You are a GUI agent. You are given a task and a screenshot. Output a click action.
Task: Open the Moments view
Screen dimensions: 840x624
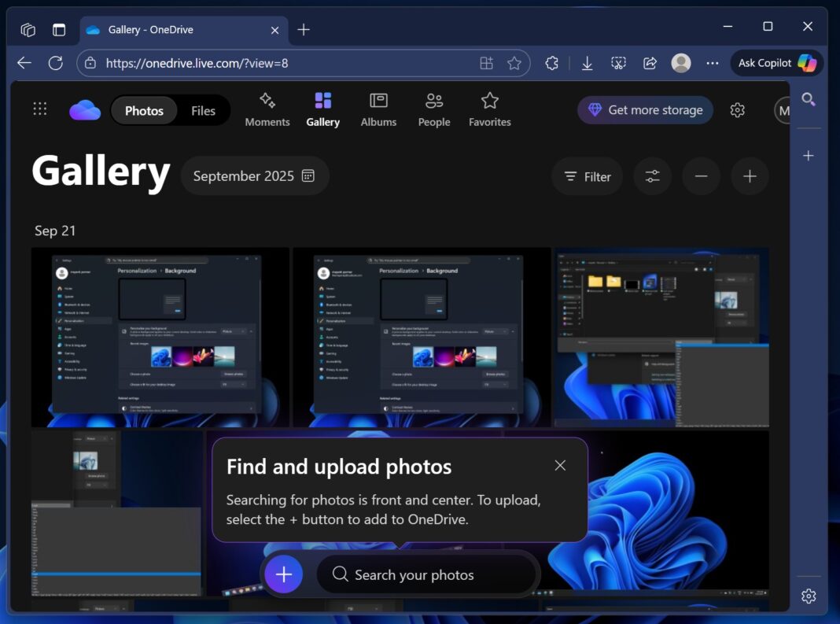point(267,109)
